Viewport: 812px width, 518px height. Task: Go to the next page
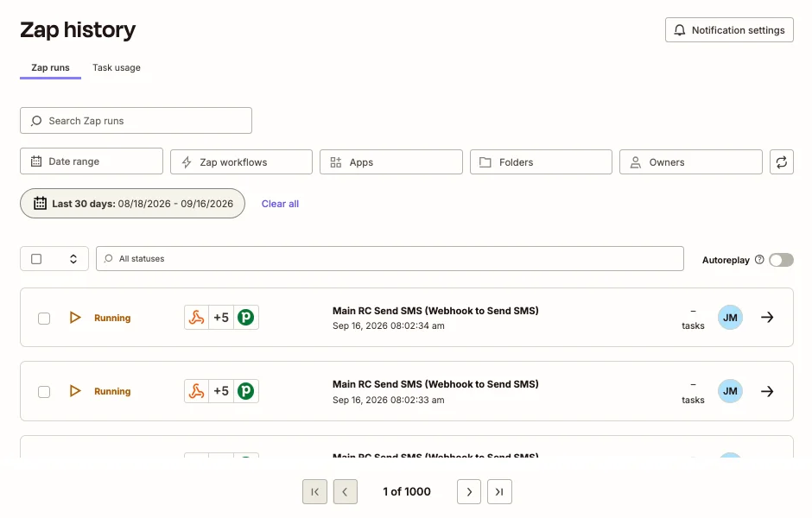click(x=469, y=491)
